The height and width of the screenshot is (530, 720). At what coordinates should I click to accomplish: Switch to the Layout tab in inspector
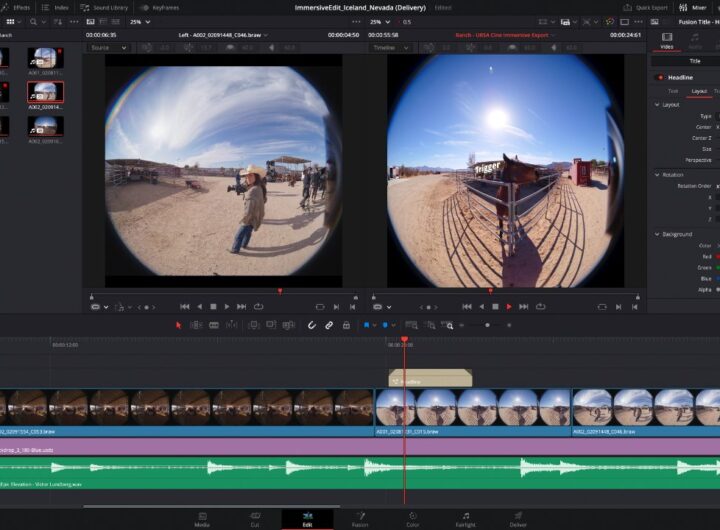point(699,91)
